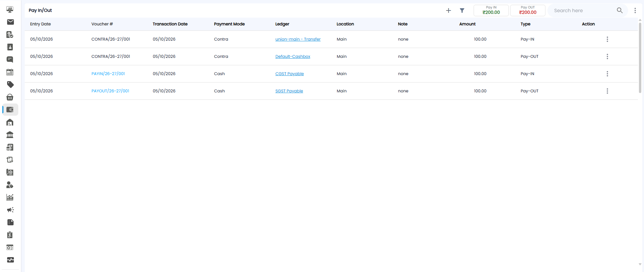Open the price tag icon in sidebar
Image resolution: width=644 pixels, height=272 pixels.
tap(10, 85)
